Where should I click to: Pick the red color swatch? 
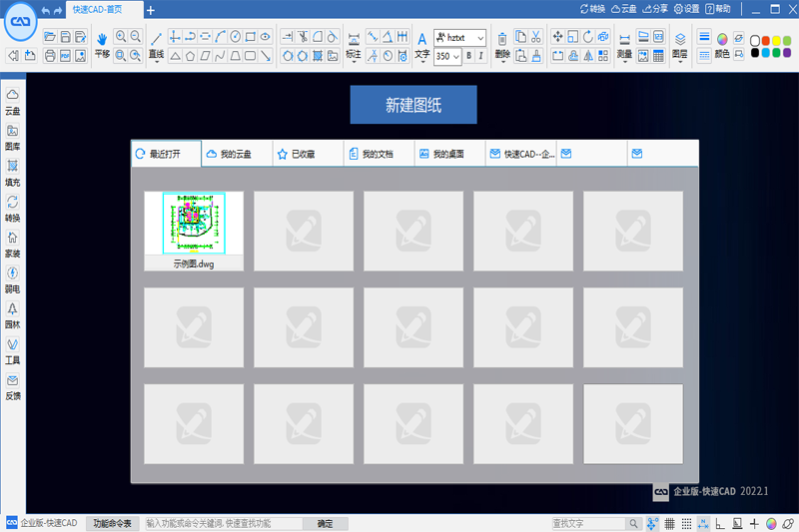pyautogui.click(x=765, y=41)
